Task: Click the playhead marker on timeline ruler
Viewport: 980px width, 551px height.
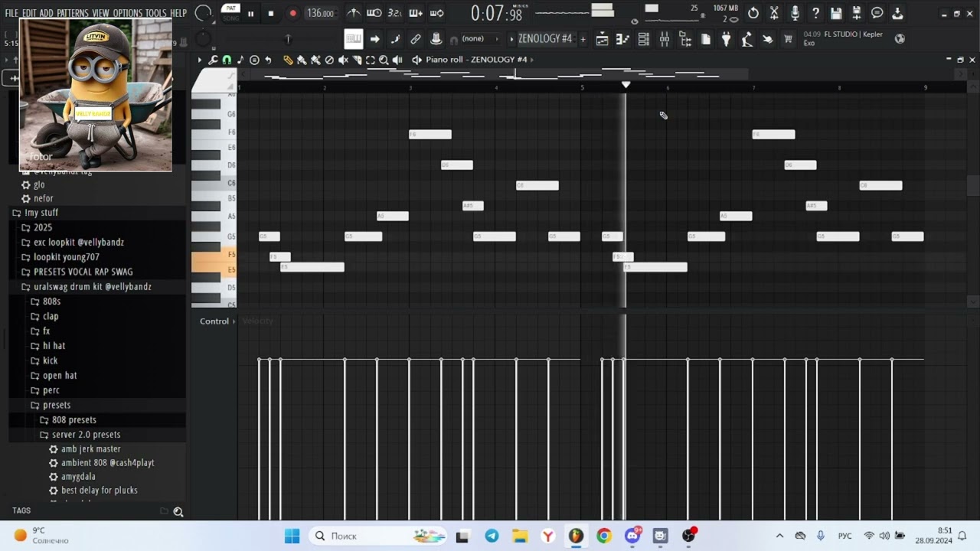Action: 626,85
